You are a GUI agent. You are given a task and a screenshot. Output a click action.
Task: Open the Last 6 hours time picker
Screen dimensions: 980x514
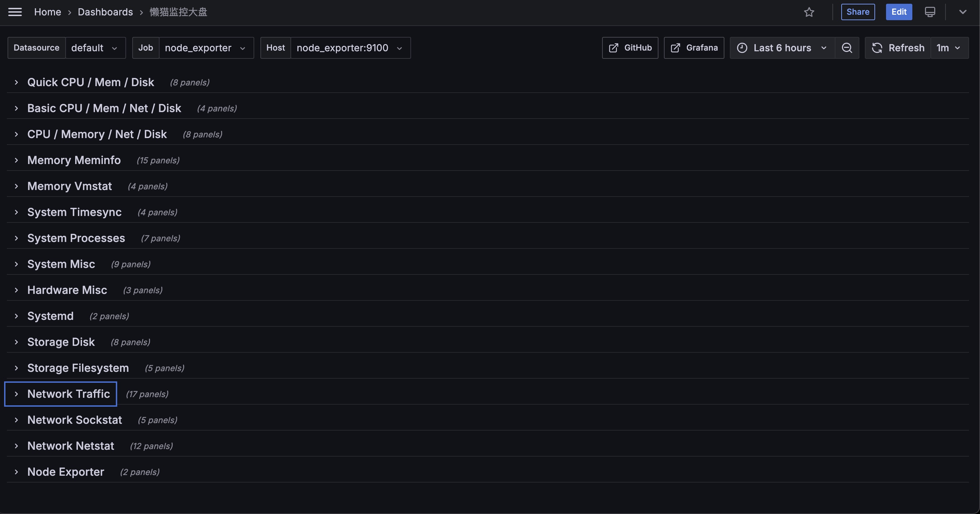click(782, 48)
